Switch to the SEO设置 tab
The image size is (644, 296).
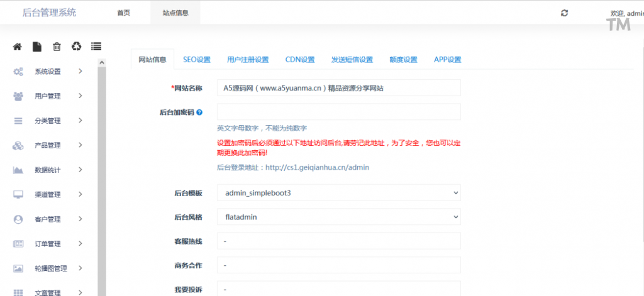197,60
